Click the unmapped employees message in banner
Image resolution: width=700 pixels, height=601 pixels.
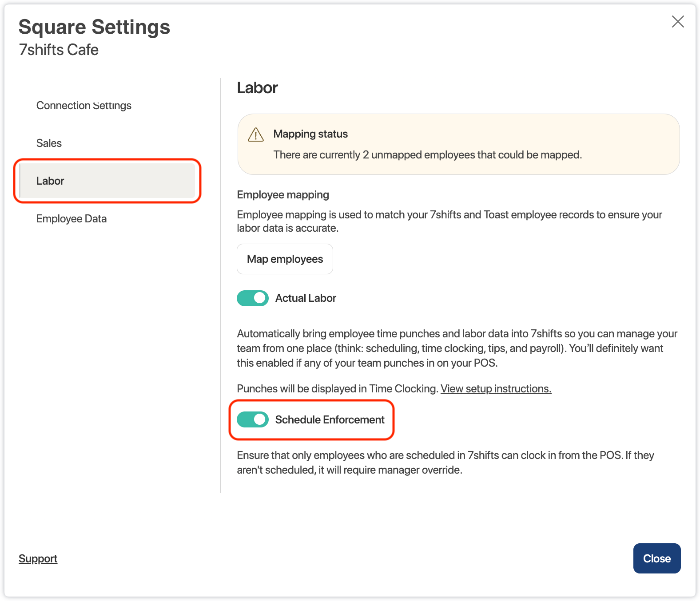(x=427, y=155)
